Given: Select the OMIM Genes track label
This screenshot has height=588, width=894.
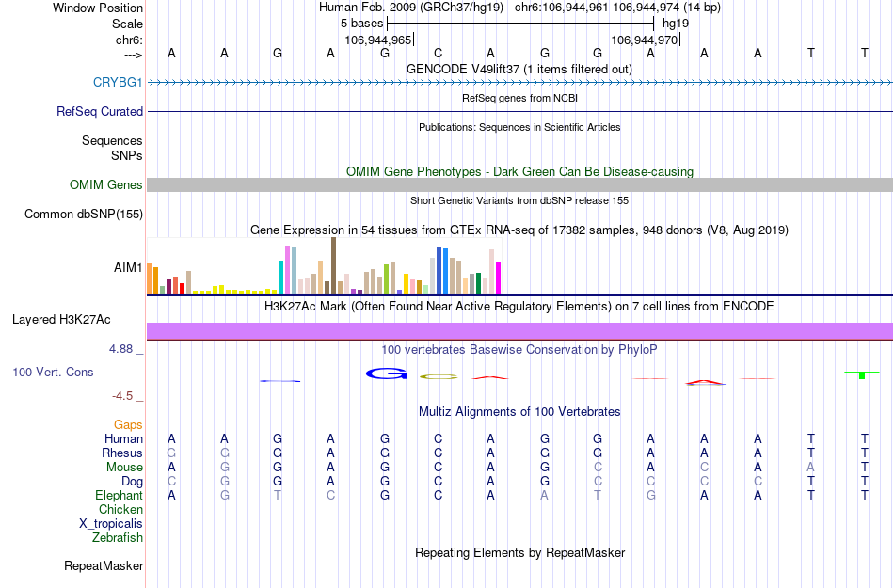Looking at the screenshot, I should click(x=105, y=184).
